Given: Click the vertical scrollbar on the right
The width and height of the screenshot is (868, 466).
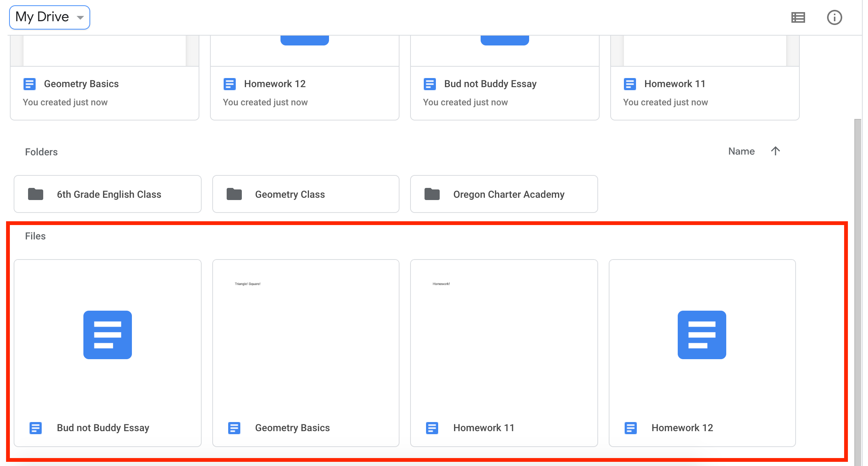Looking at the screenshot, I should pos(858,292).
